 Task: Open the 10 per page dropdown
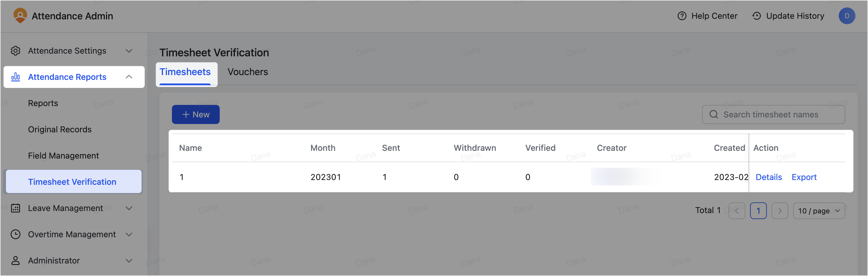point(819,211)
